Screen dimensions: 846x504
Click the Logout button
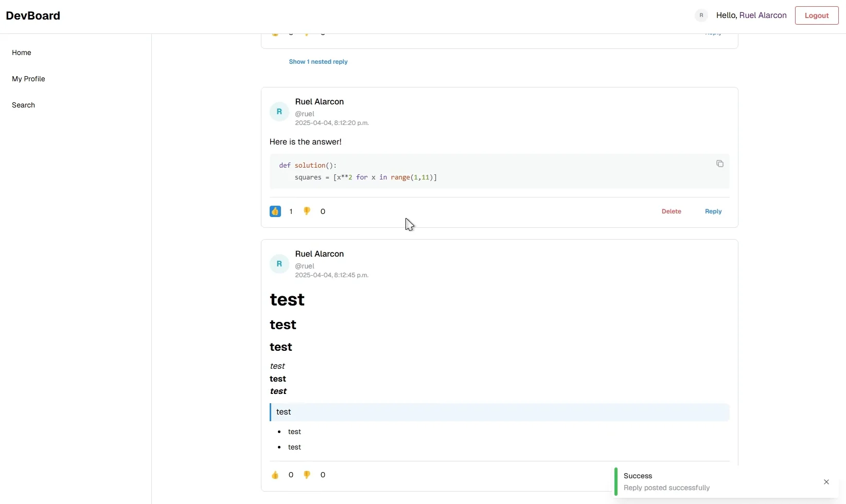[816, 15]
